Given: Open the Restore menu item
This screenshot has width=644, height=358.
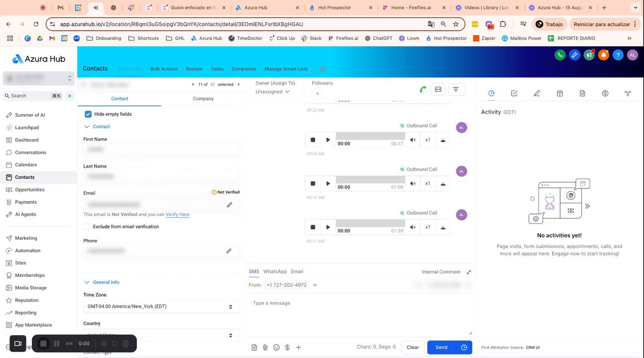Looking at the screenshot, I should click(x=194, y=69).
